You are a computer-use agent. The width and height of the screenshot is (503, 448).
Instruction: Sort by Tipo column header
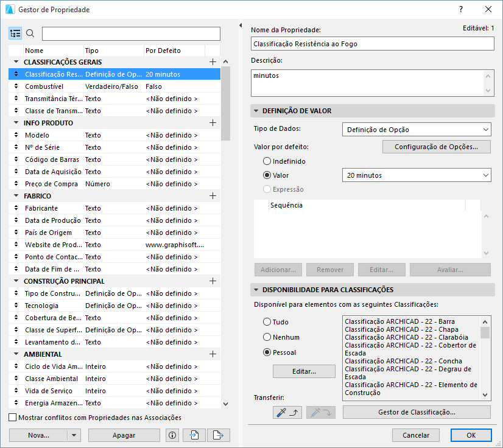click(113, 51)
